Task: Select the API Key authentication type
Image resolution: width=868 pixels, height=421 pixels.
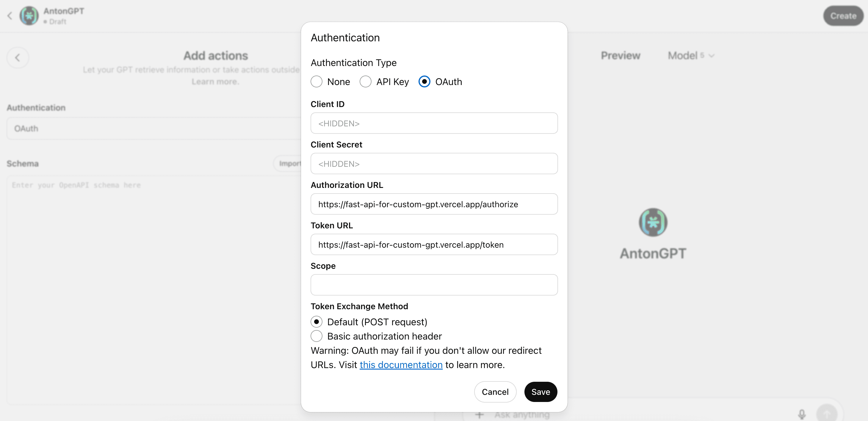Action: (x=365, y=81)
